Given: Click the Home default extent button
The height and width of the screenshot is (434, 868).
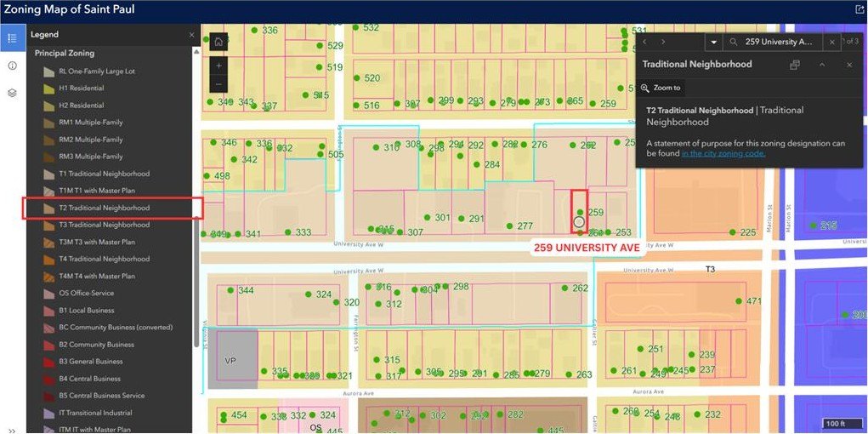Looking at the screenshot, I should pyautogui.click(x=218, y=42).
